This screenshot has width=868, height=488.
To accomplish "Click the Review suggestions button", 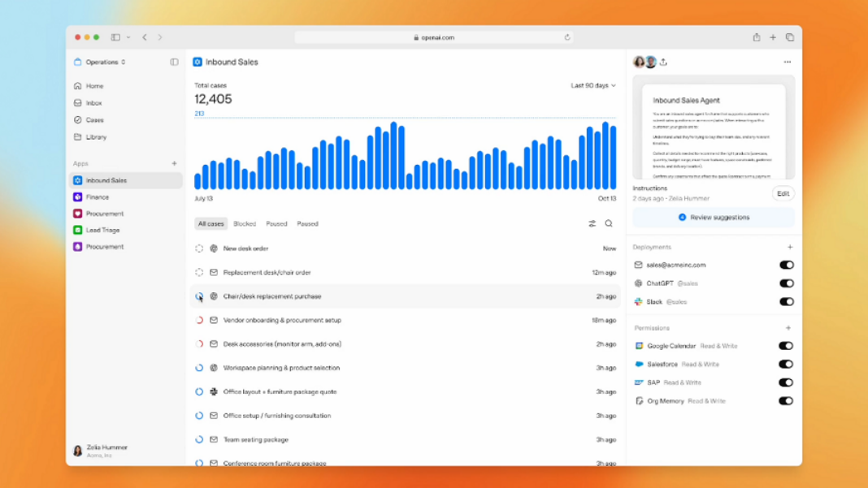I will [x=714, y=218].
